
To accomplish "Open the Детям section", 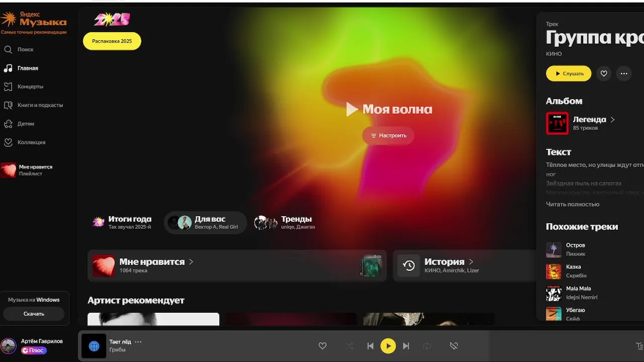I will [x=26, y=124].
